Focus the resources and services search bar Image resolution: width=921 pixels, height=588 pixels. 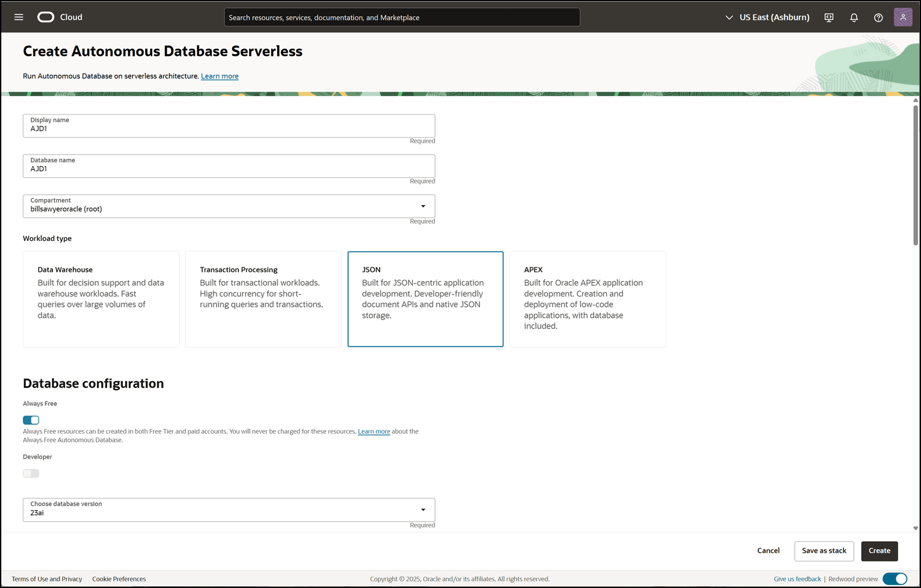[402, 17]
